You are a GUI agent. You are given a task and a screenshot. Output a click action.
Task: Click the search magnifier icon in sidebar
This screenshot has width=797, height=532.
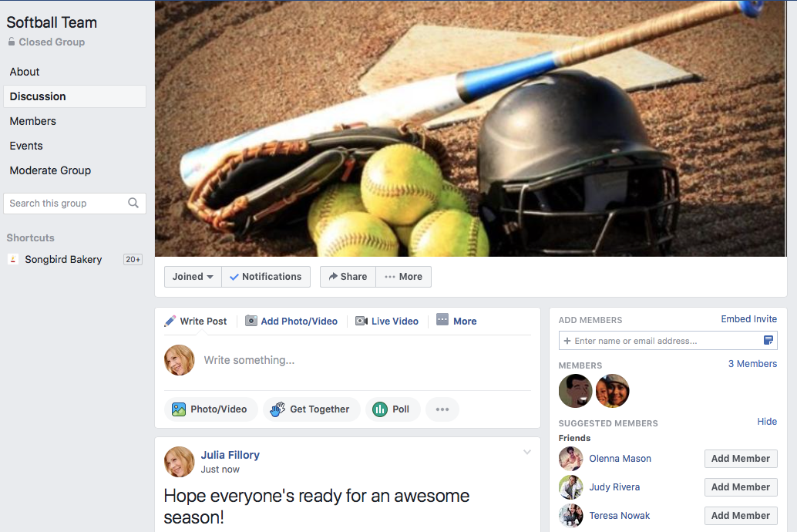(x=133, y=204)
